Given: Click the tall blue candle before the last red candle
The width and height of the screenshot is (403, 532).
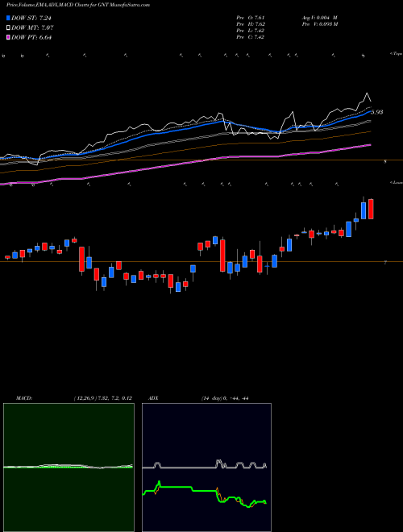Looking at the screenshot, I should coord(364,210).
